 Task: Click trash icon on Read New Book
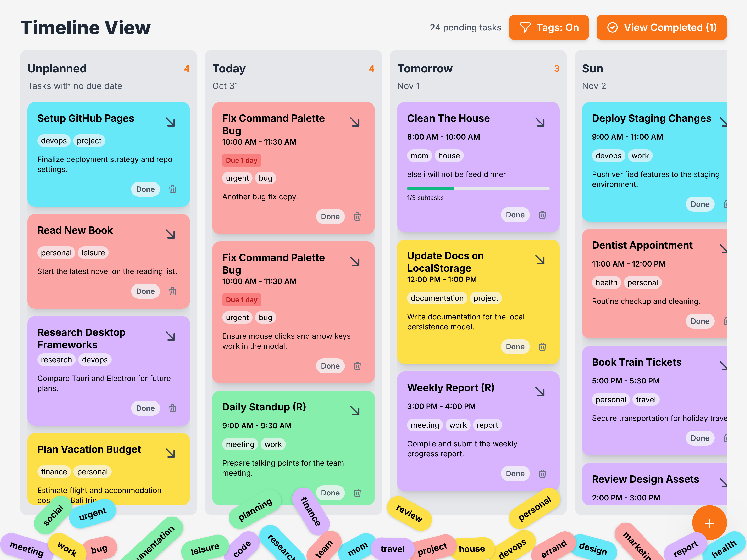click(173, 291)
